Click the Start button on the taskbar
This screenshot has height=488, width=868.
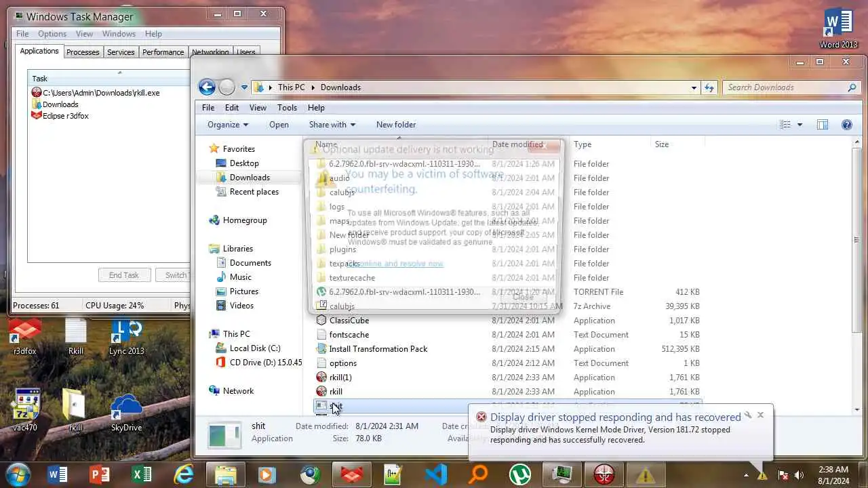[x=17, y=474]
